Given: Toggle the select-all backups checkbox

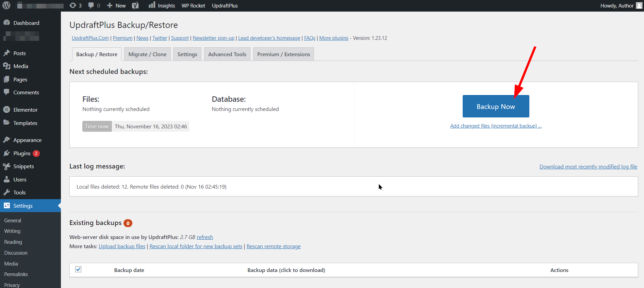Looking at the screenshot, I should click(78, 269).
